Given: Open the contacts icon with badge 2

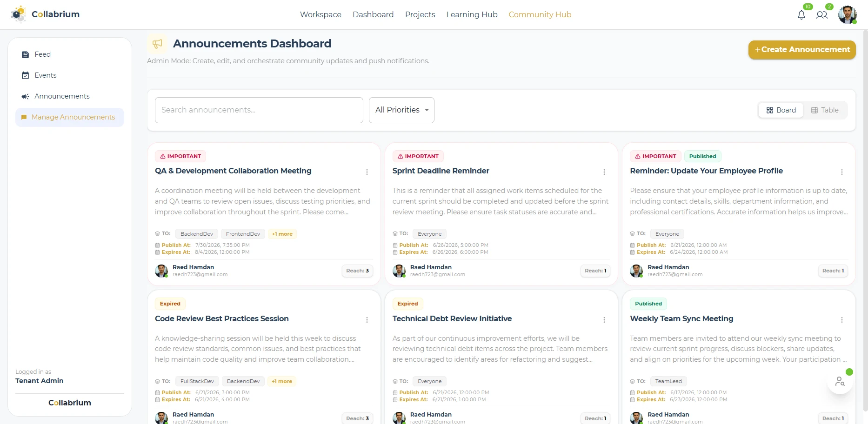Looking at the screenshot, I should click(x=822, y=15).
